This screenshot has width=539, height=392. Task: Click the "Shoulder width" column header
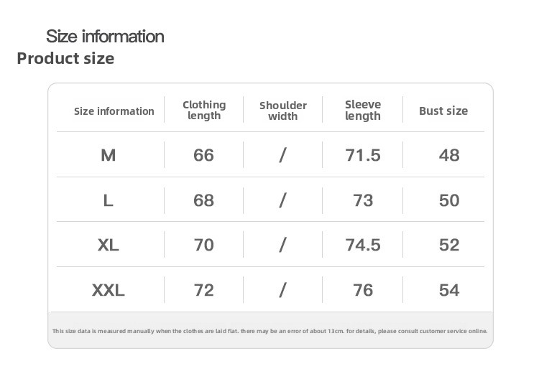[283, 111]
